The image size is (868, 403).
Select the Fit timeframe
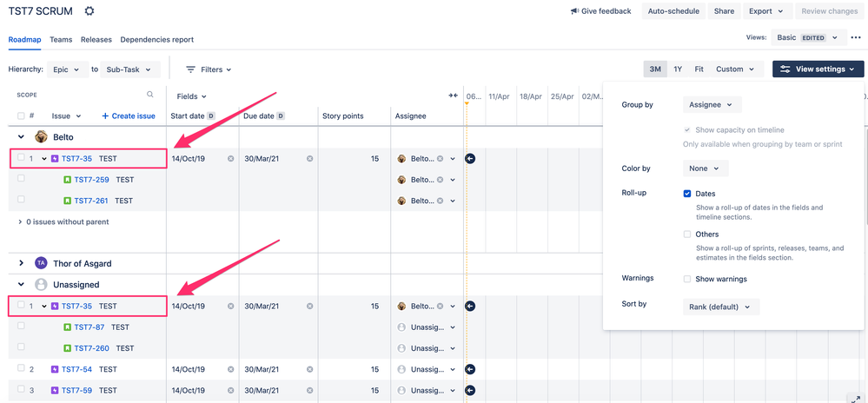[699, 69]
